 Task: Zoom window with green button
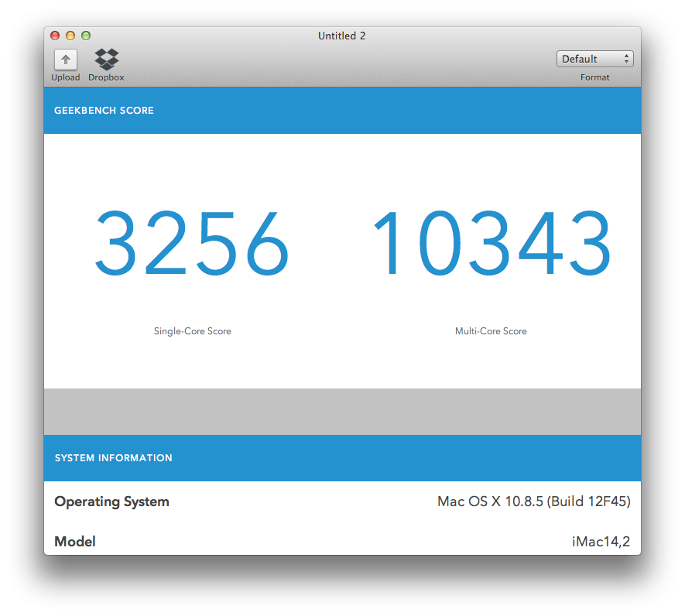[86, 36]
